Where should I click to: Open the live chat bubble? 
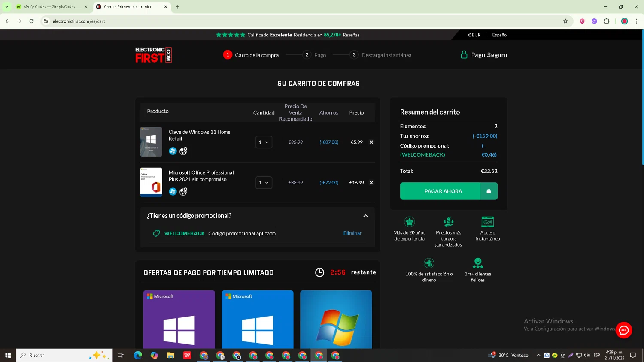[x=624, y=330]
